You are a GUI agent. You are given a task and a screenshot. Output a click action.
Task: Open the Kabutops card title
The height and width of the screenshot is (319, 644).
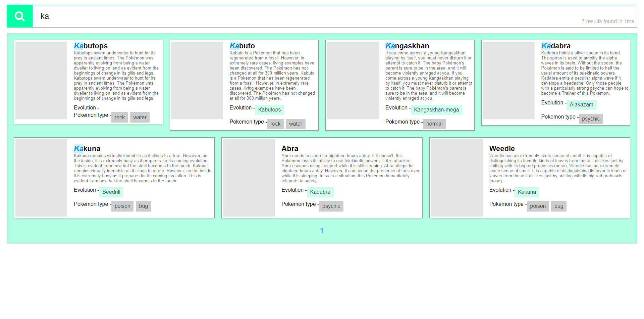pyautogui.click(x=91, y=46)
